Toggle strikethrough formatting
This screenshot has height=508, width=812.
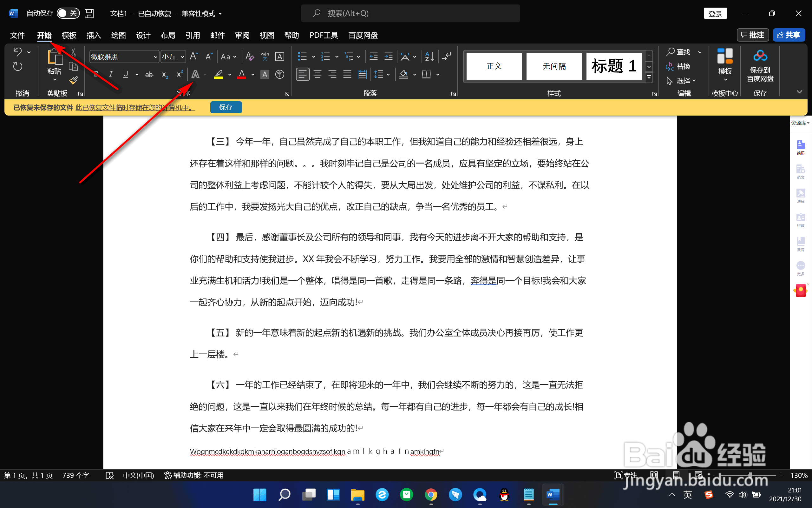(149, 74)
